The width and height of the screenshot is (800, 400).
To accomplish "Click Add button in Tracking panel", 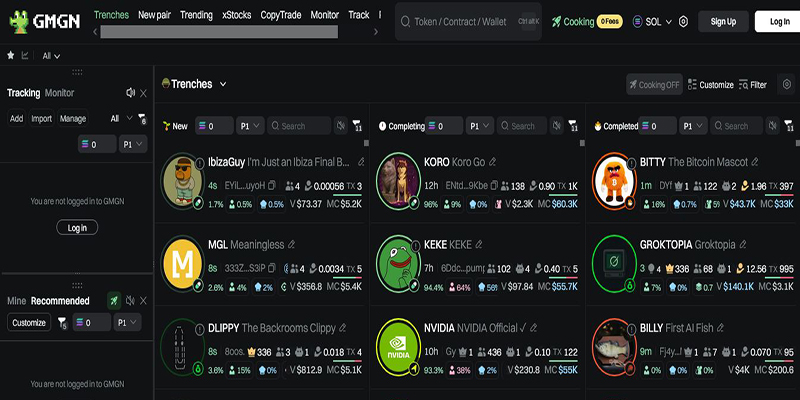I will tap(16, 118).
